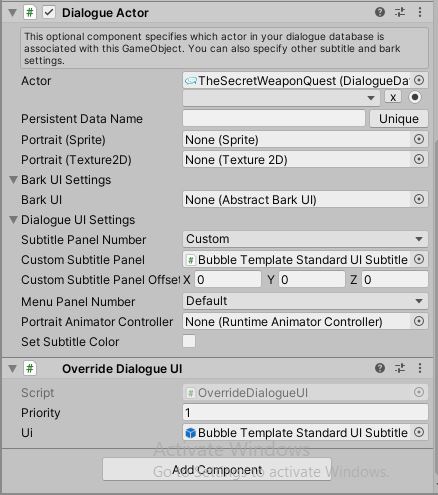
Task: Open help for Dialogue Actor component
Action: (380, 12)
